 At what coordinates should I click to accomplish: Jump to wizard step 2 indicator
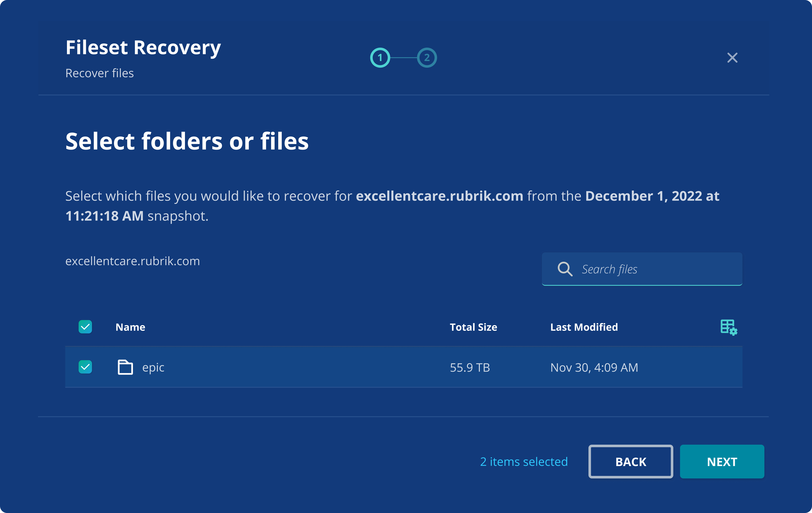click(x=427, y=58)
